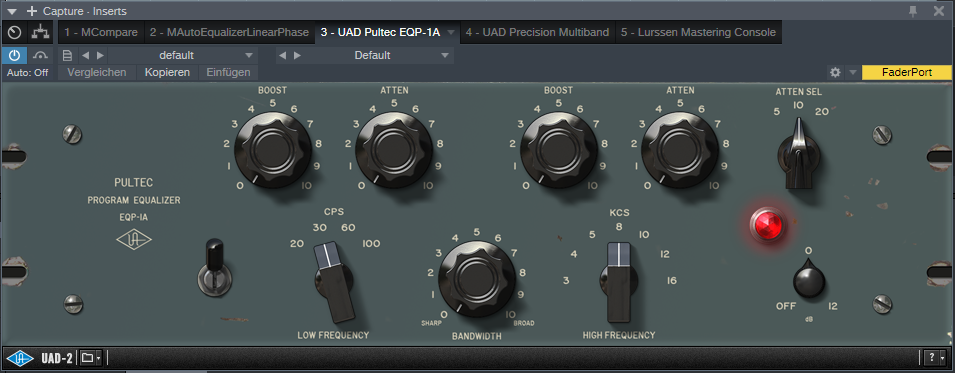The width and height of the screenshot is (955, 373).
Task: Select 100 on the CPS scale
Action: tap(371, 244)
